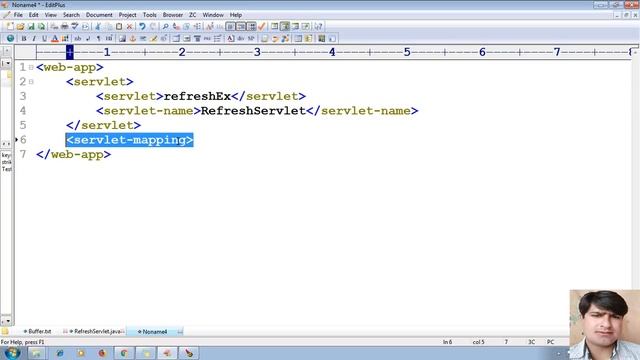Click the Undo arrow icon
Image resolution: width=640 pixels, height=360 pixels.
(x=142, y=26)
